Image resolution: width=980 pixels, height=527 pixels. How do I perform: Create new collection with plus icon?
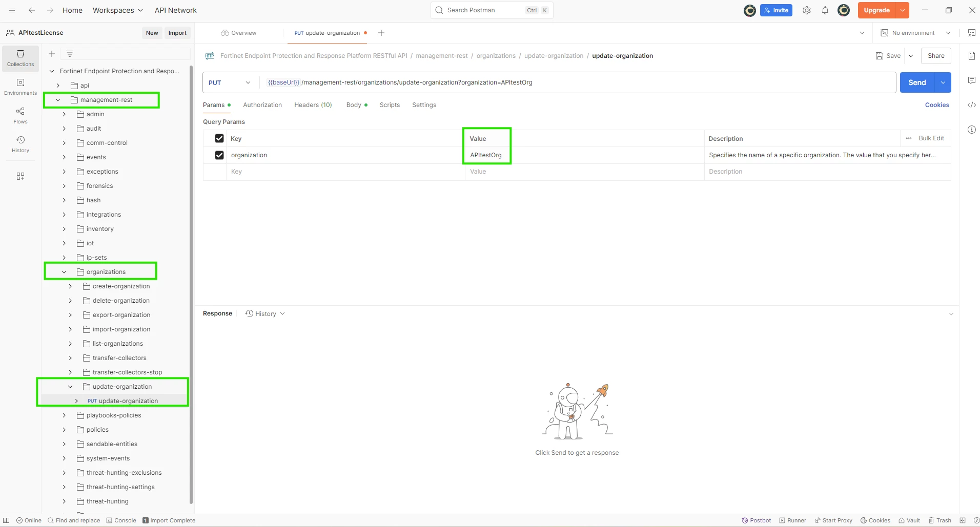tap(52, 54)
